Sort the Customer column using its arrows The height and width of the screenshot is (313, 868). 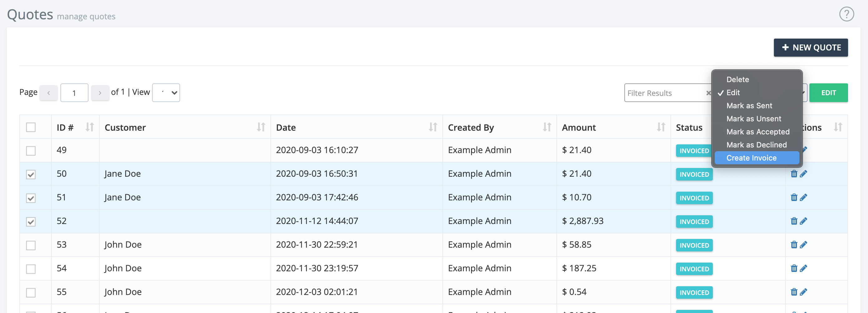260,127
